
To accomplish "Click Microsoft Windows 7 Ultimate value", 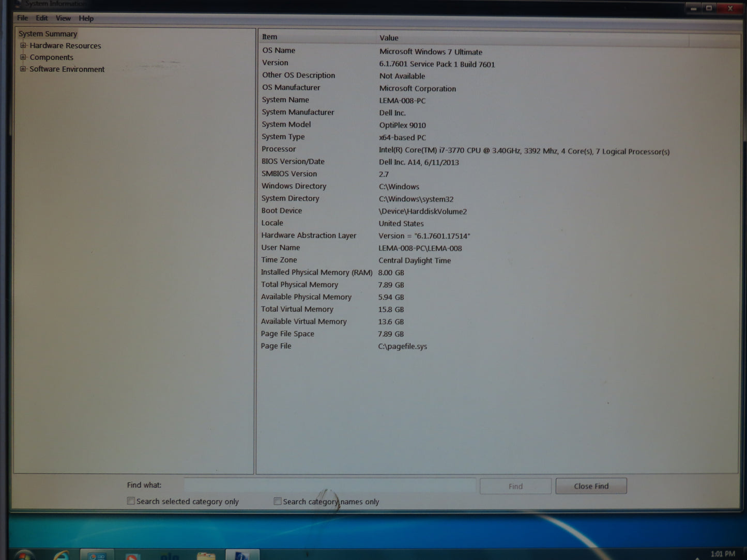I will tap(431, 52).
